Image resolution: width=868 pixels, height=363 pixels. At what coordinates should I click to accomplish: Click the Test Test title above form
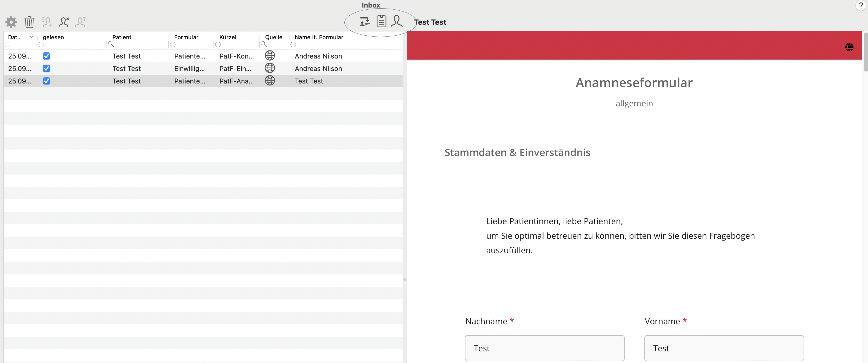(x=430, y=22)
